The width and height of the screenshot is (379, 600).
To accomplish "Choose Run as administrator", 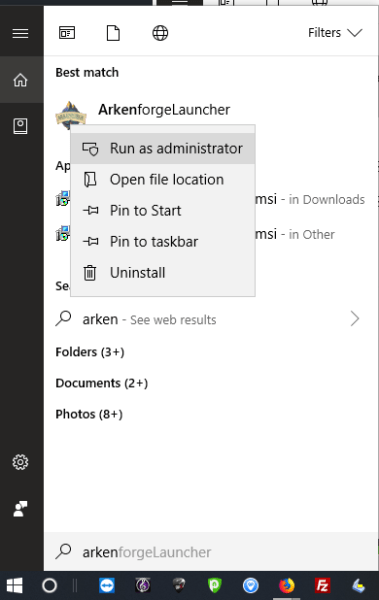I will (x=163, y=148).
